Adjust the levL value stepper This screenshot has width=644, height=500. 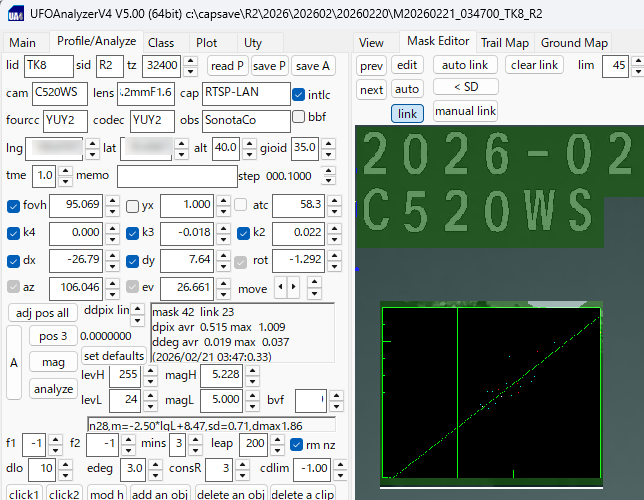[150, 401]
